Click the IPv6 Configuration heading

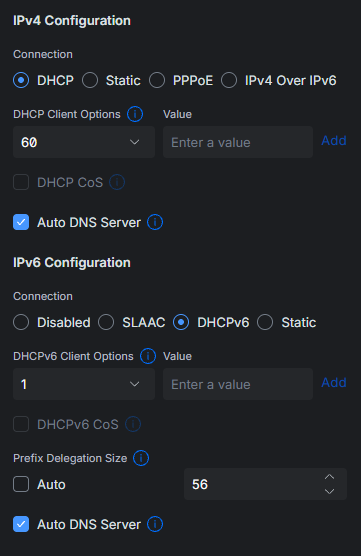pyautogui.click(x=72, y=262)
